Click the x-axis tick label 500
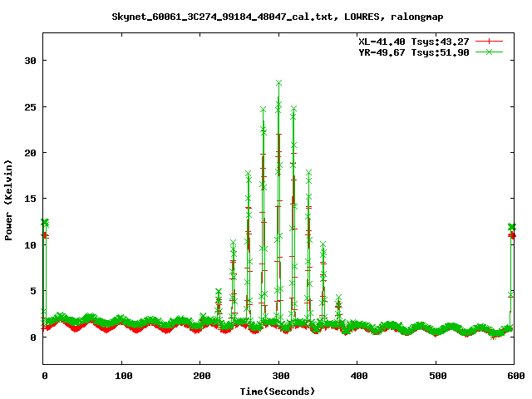Screen dimensions: 532x399 point(438,376)
